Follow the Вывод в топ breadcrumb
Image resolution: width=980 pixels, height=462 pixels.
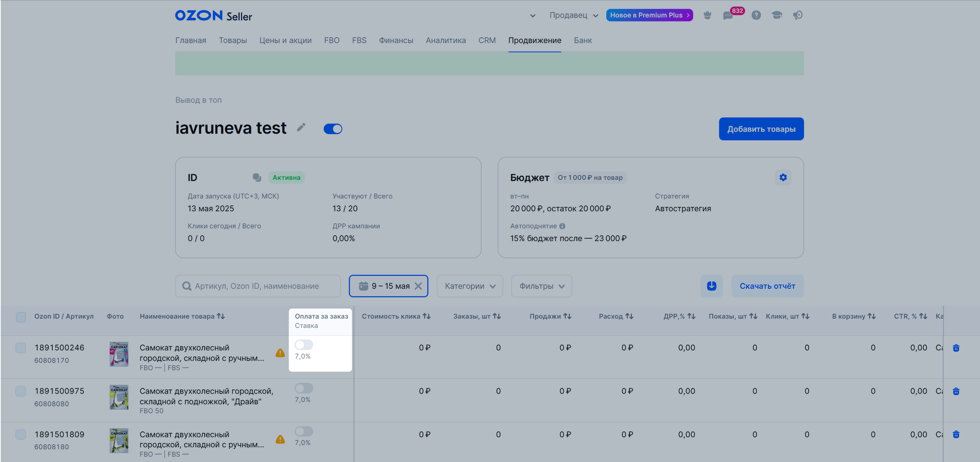click(x=198, y=100)
